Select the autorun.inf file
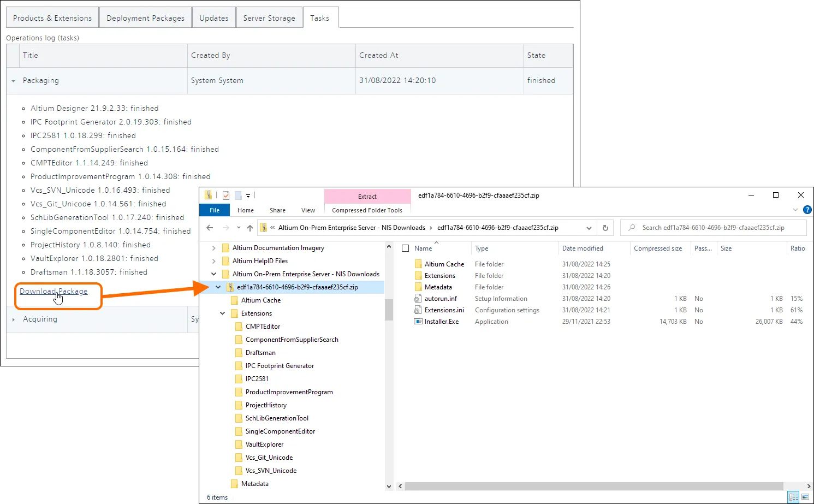 (441, 299)
